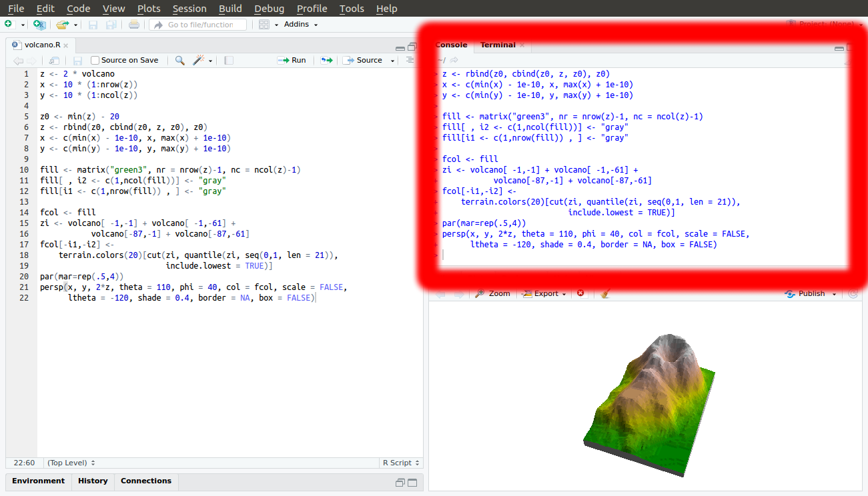Zoom the plot using the Zoom icon
This screenshot has height=496, width=868.
coord(492,293)
